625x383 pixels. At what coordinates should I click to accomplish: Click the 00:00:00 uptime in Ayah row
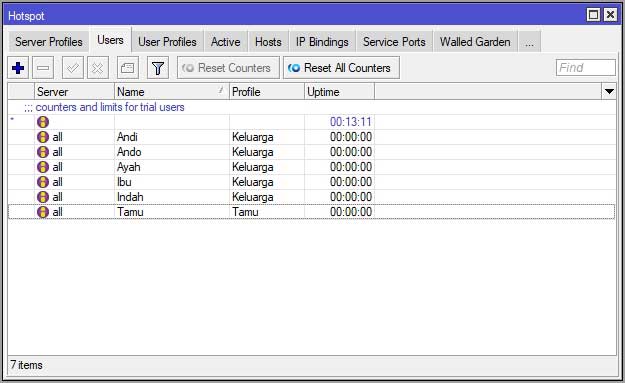351,167
